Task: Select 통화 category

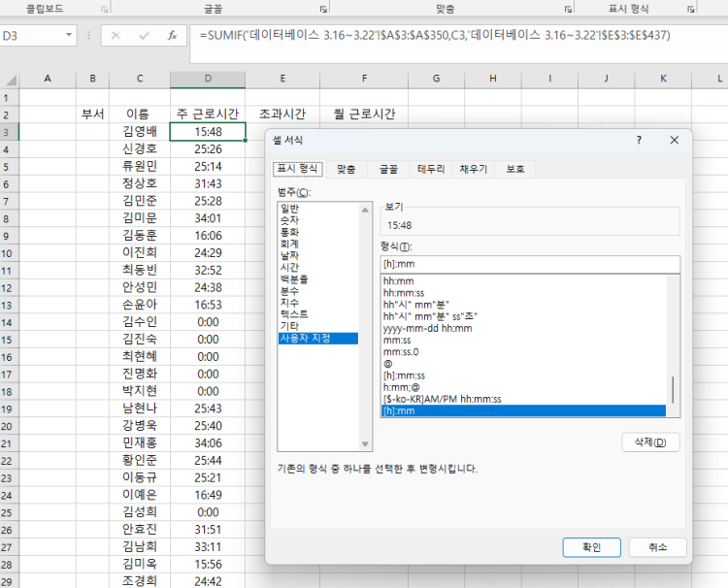Action: (318, 232)
